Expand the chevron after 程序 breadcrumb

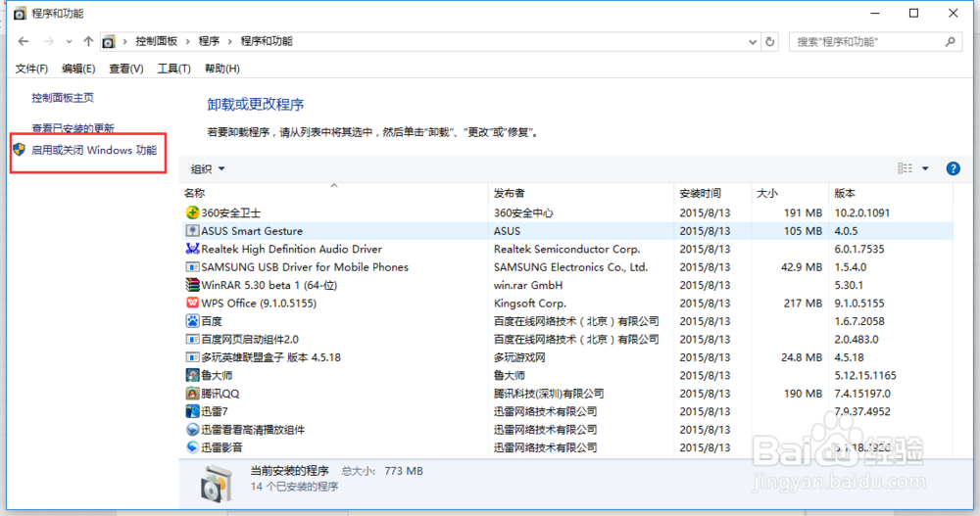tap(229, 41)
